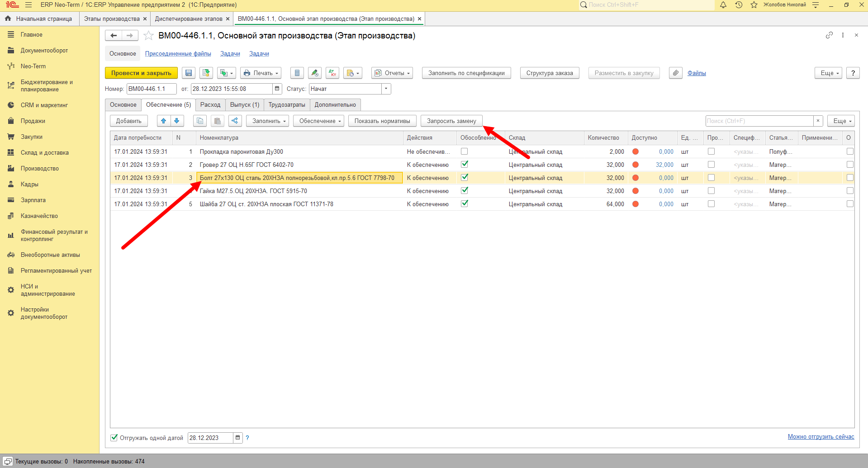The width and height of the screenshot is (868, 468).
Task: Open notifications bell icon
Action: coord(723,5)
